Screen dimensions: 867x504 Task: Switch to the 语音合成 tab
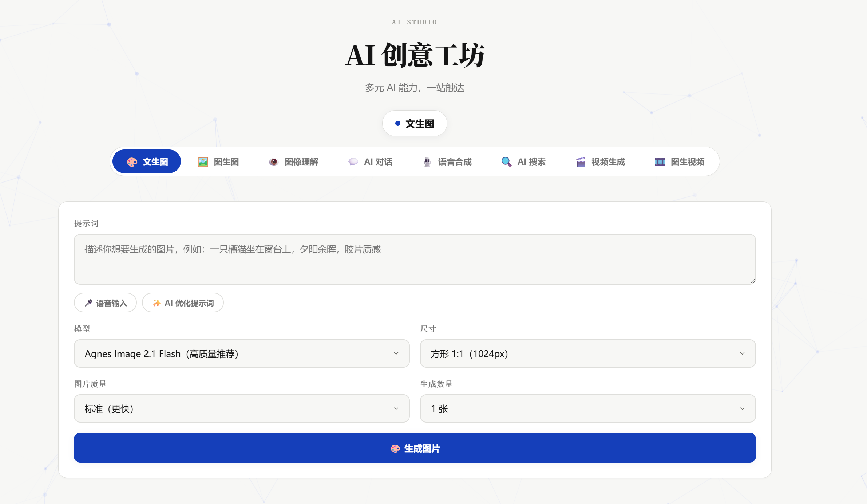coord(447,161)
